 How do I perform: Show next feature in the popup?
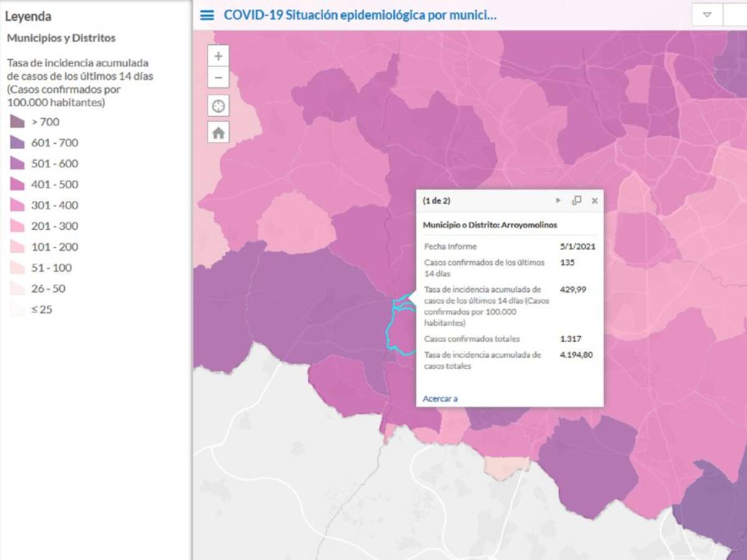pyautogui.click(x=558, y=200)
